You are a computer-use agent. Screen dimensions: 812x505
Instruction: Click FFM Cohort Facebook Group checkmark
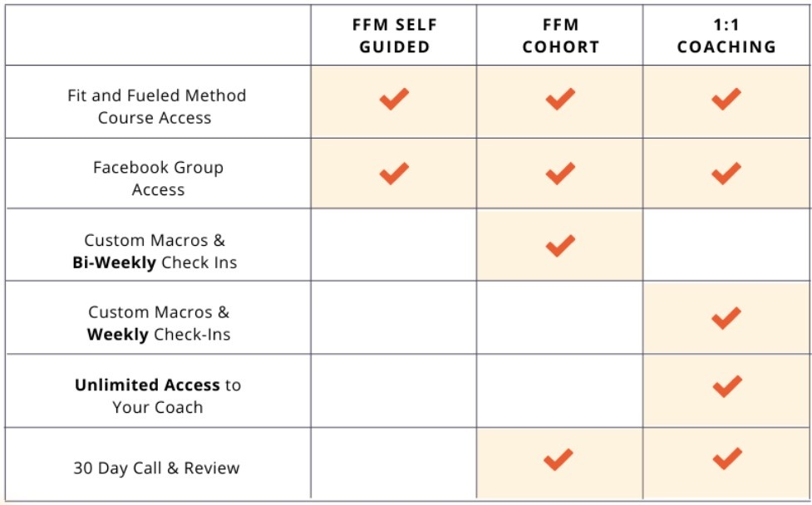[x=560, y=173]
